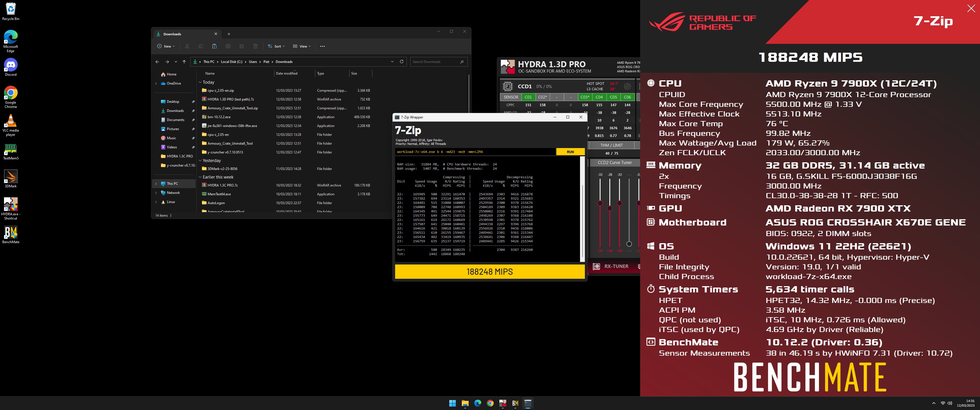Expand address bar history dropdown
The image size is (980, 410).
(392, 61)
